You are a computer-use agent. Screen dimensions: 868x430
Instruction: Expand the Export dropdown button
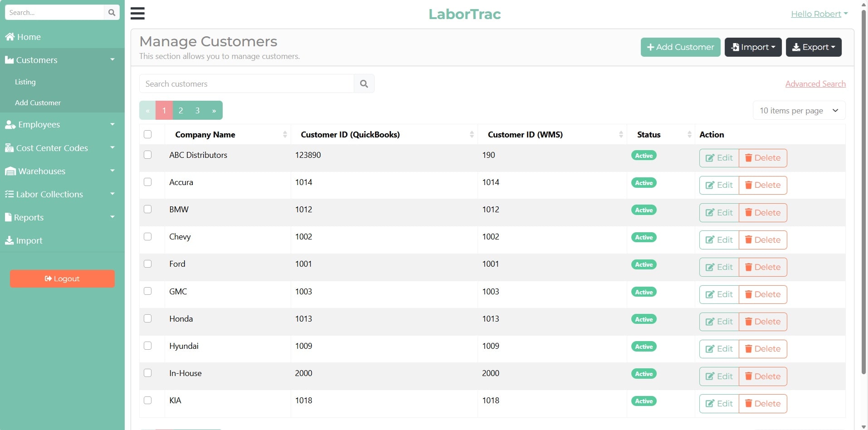pyautogui.click(x=813, y=47)
